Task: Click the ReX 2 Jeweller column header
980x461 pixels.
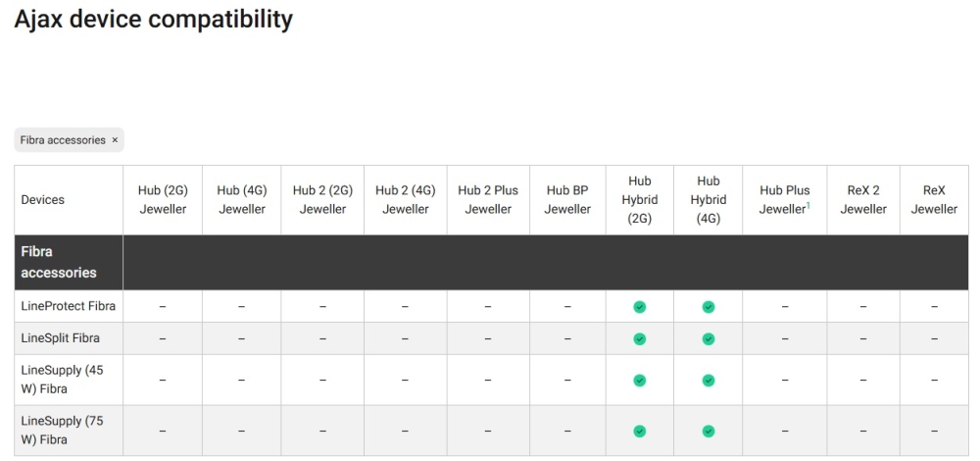Action: 863,199
